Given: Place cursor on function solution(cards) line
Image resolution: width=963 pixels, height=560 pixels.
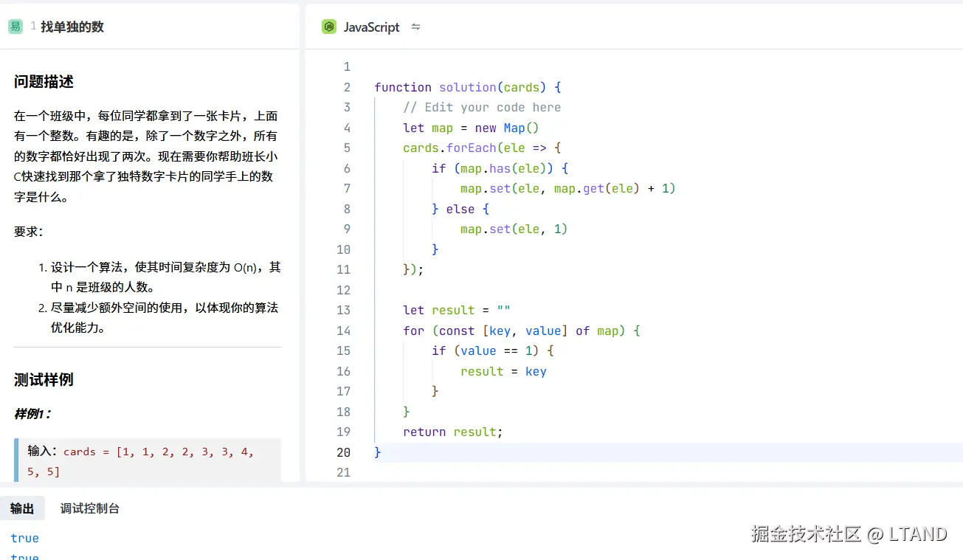Looking at the screenshot, I should point(467,87).
